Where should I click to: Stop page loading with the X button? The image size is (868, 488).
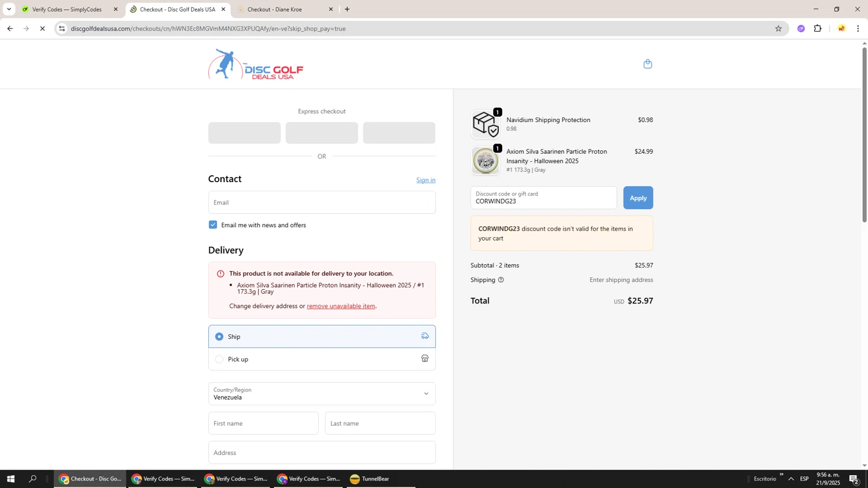tap(42, 28)
